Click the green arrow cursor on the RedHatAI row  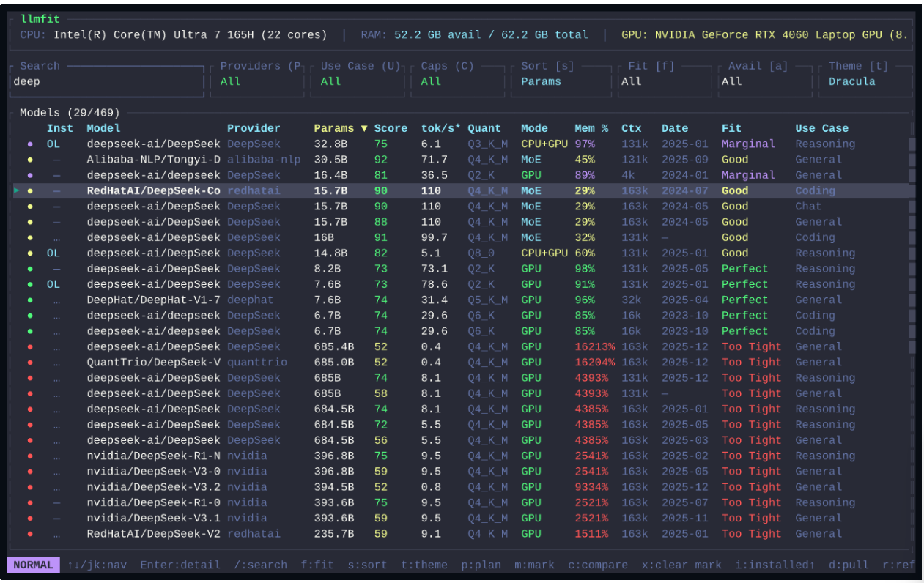pyautogui.click(x=18, y=190)
